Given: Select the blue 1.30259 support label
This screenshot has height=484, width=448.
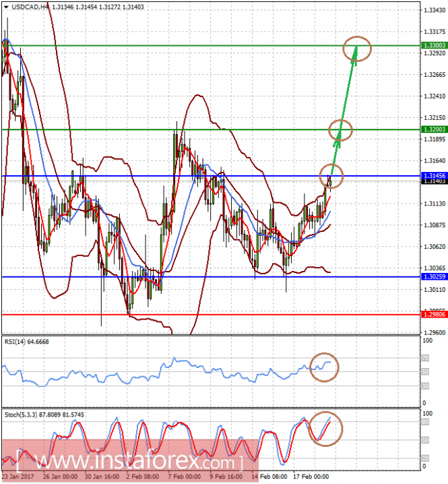Looking at the screenshot, I should (x=434, y=276).
